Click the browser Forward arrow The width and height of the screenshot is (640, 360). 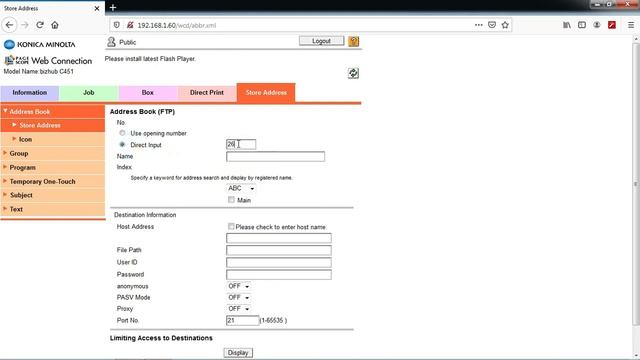pyautogui.click(x=25, y=25)
